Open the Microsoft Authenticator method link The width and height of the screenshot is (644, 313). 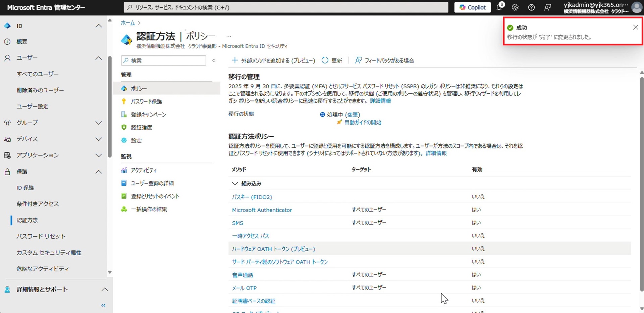pos(262,210)
